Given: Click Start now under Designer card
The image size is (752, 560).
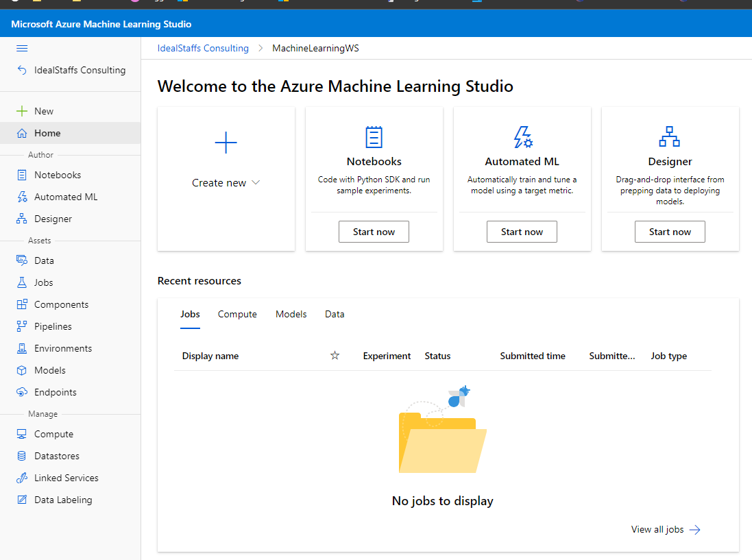Looking at the screenshot, I should pyautogui.click(x=670, y=232).
